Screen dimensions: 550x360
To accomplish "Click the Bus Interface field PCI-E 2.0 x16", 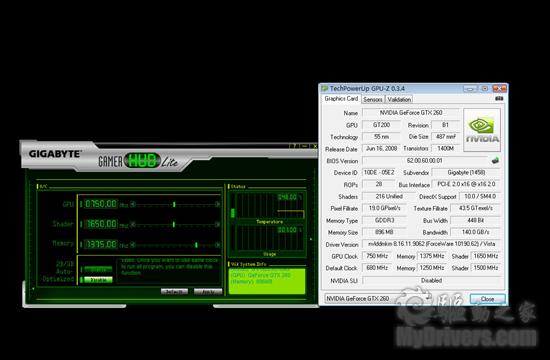I will 466,185.
